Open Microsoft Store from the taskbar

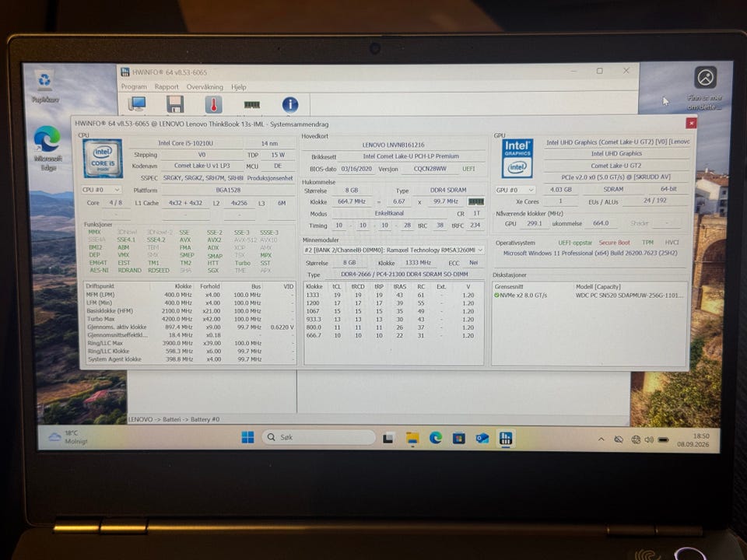tap(459, 438)
